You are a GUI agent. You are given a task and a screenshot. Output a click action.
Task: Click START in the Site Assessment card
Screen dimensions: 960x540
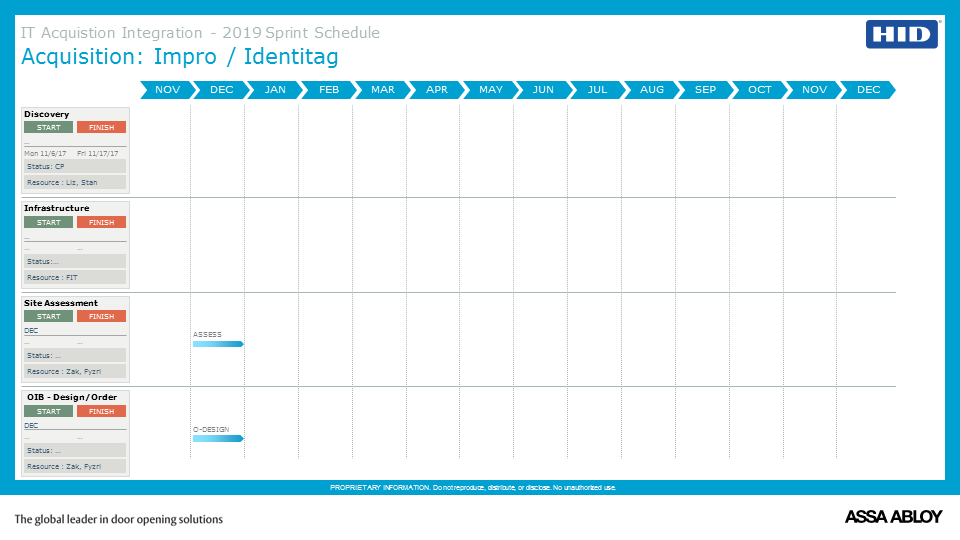point(48,317)
